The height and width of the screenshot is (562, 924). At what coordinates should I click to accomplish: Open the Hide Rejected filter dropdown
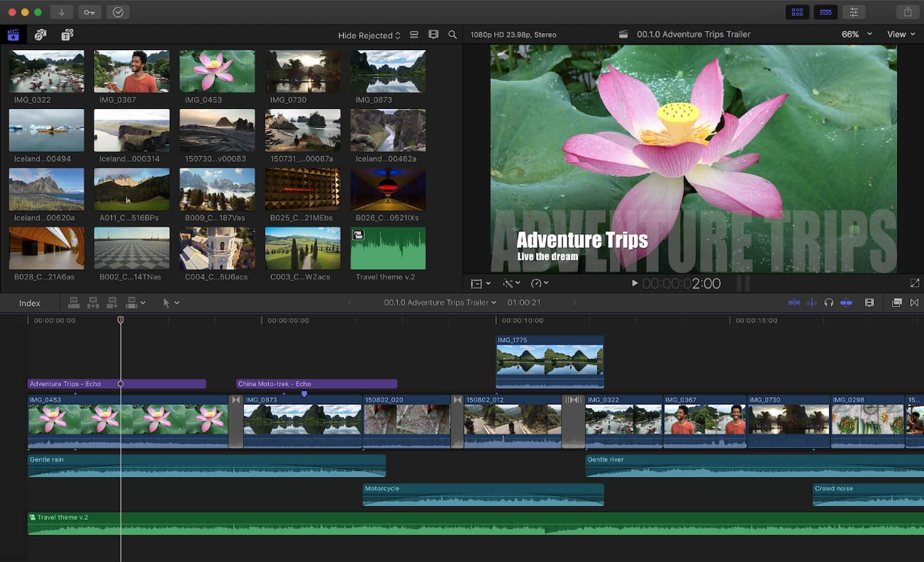368,35
